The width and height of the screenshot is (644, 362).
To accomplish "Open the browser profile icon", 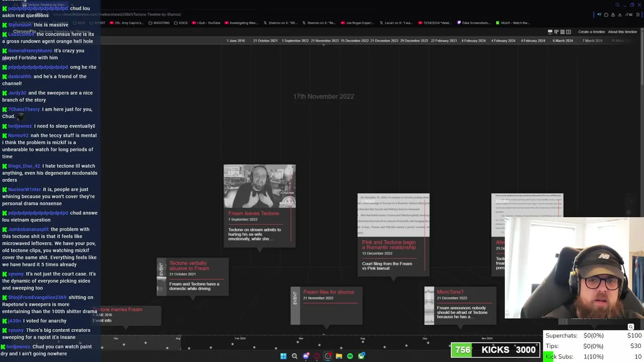I will [613, 15].
